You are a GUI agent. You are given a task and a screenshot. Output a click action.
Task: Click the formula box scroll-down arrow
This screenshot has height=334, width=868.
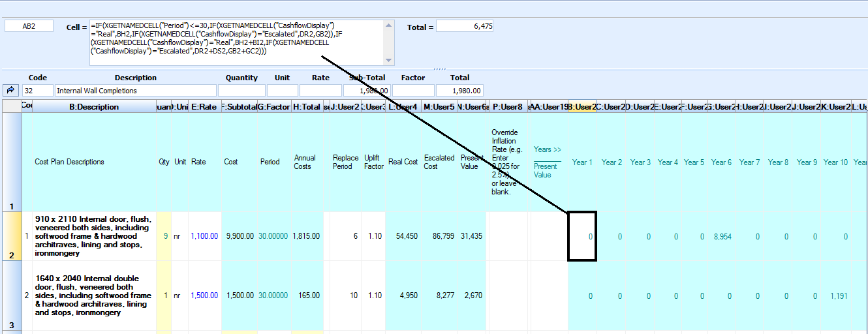390,61
